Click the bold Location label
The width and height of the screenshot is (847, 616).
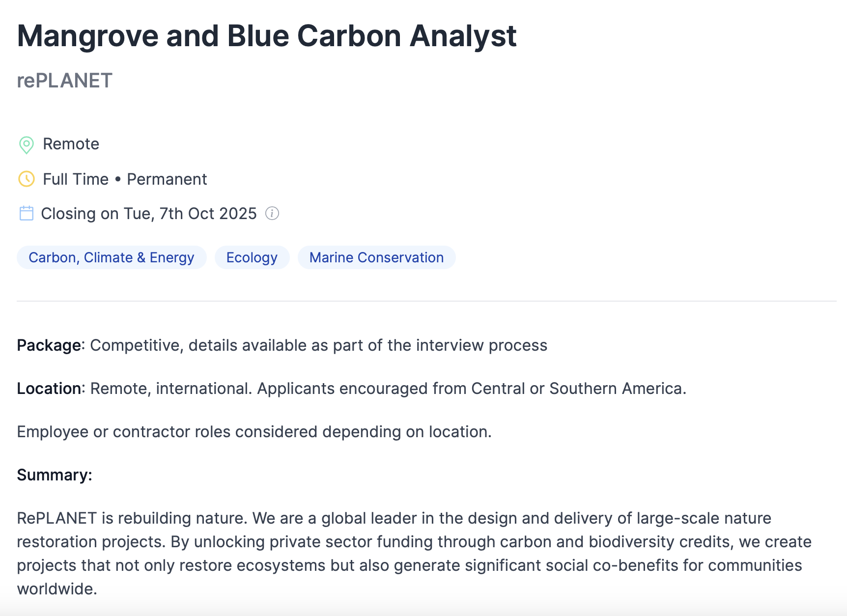[x=49, y=389]
